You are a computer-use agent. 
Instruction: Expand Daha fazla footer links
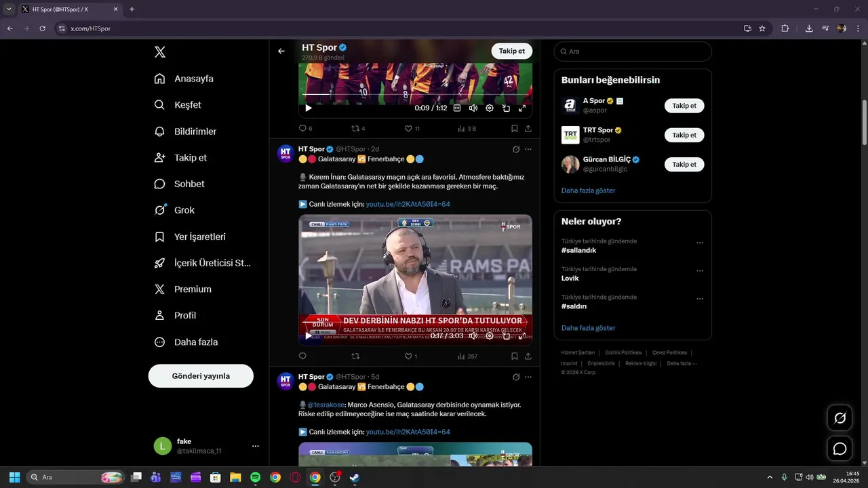coord(682,363)
